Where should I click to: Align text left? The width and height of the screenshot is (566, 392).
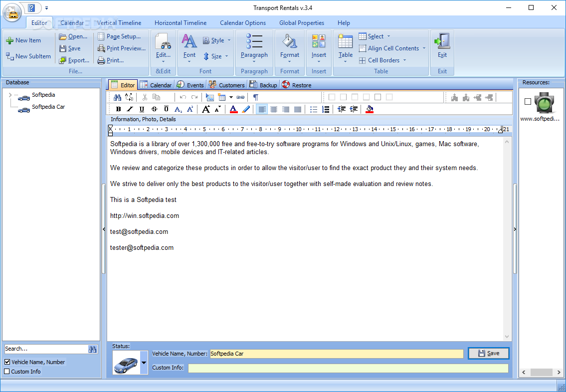point(262,109)
